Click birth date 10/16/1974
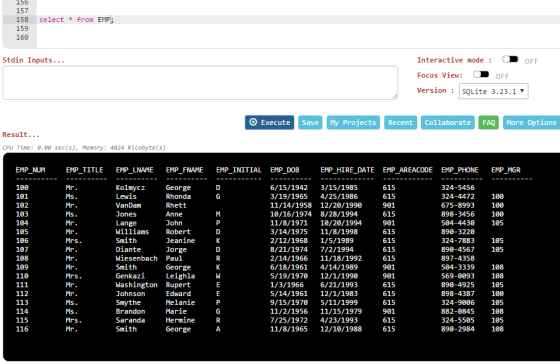The image size is (560, 363). click(291, 214)
